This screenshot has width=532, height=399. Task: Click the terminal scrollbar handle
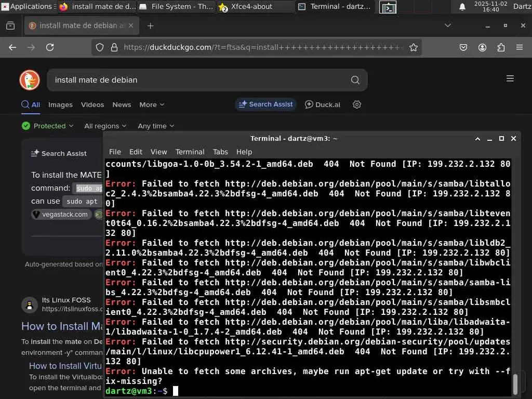tap(515, 384)
